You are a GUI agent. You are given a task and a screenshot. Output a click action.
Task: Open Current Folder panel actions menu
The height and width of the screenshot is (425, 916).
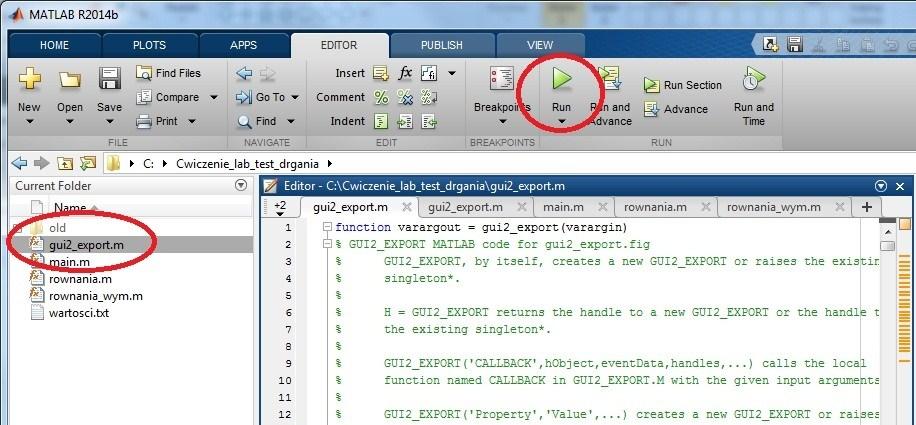point(241,186)
